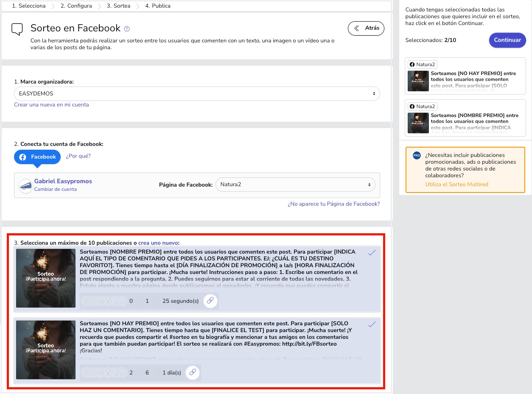Open the Página de Facebook dropdown showing Natura2

pos(295,184)
